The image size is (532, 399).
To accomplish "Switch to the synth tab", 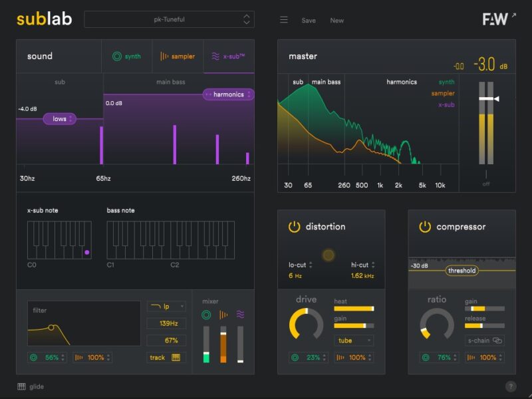I will [126, 57].
